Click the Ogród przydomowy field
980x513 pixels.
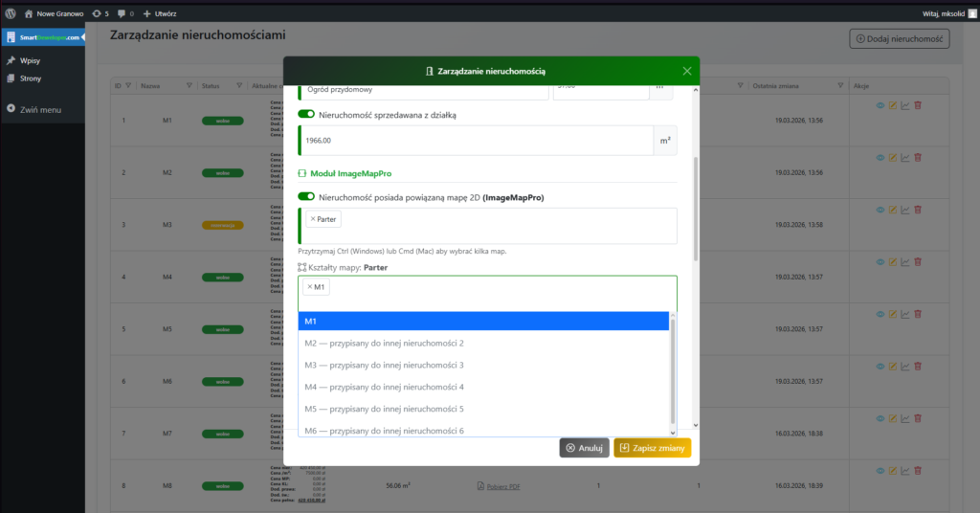click(425, 91)
